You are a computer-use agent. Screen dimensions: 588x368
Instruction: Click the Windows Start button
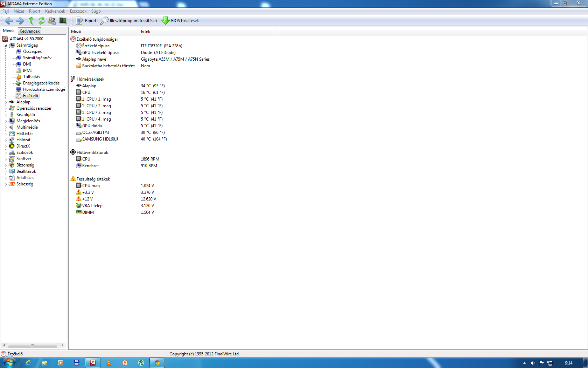tap(9, 363)
